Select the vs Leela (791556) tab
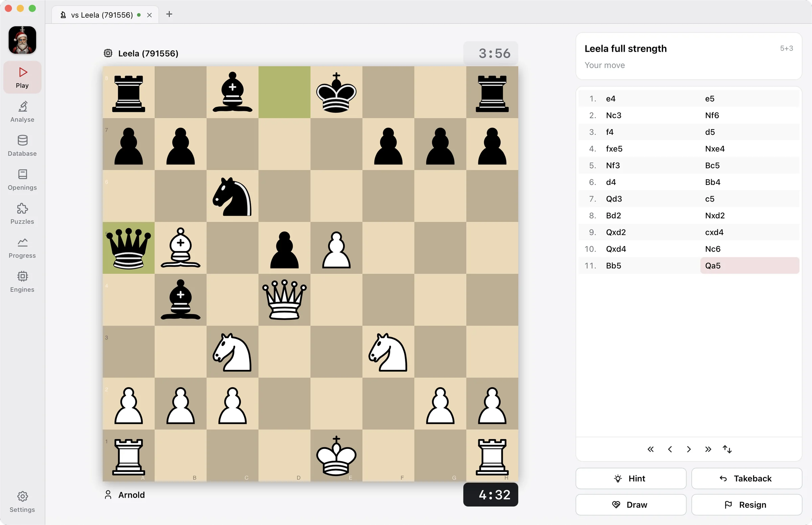Screen dimensions: 812x525 105,15
